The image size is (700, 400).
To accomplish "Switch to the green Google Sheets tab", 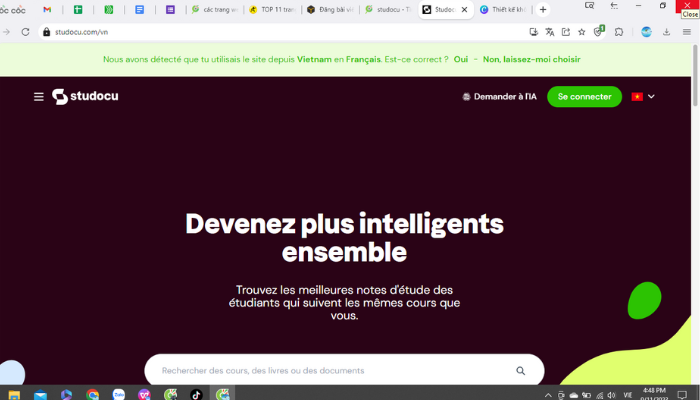I will point(78,9).
